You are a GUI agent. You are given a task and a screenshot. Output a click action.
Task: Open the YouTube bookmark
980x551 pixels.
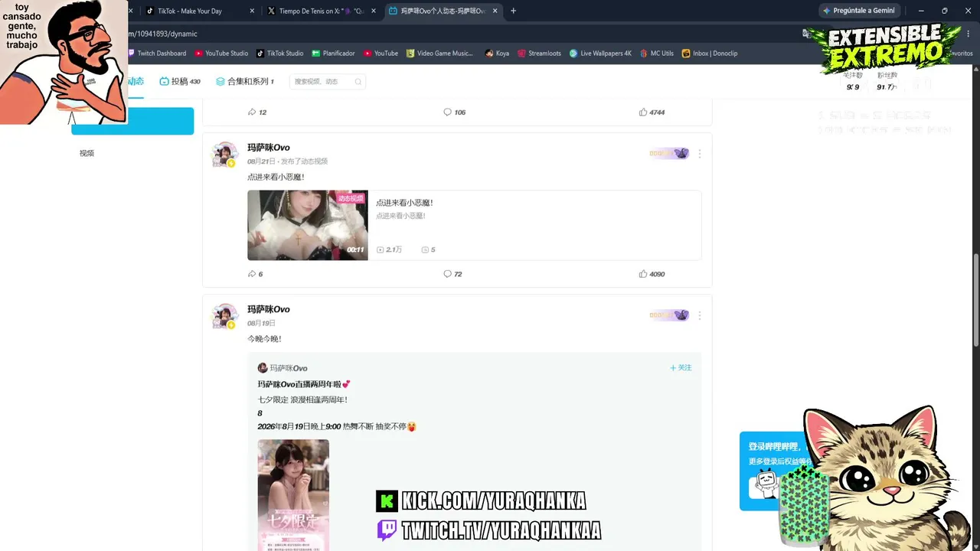381,54
